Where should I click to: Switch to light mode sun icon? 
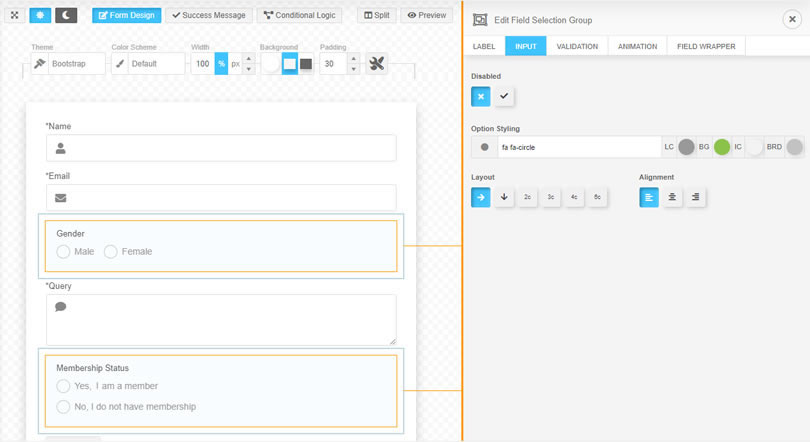tap(40, 15)
